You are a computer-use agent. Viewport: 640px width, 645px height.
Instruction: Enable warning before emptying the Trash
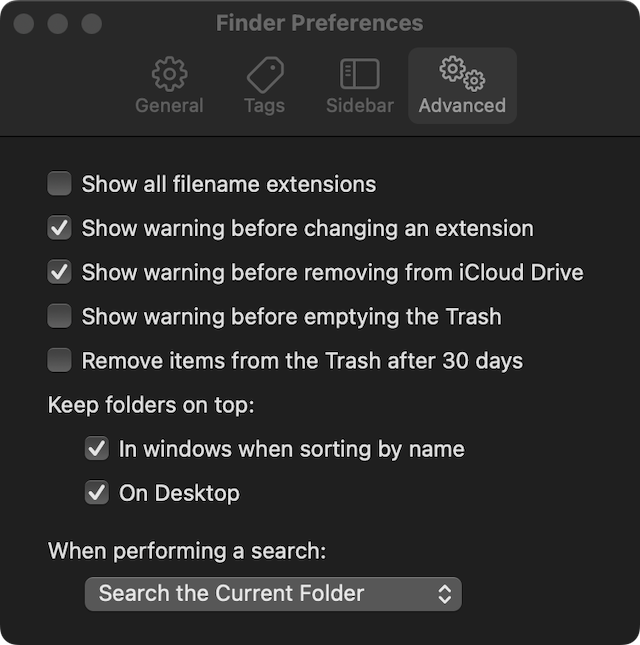60,317
